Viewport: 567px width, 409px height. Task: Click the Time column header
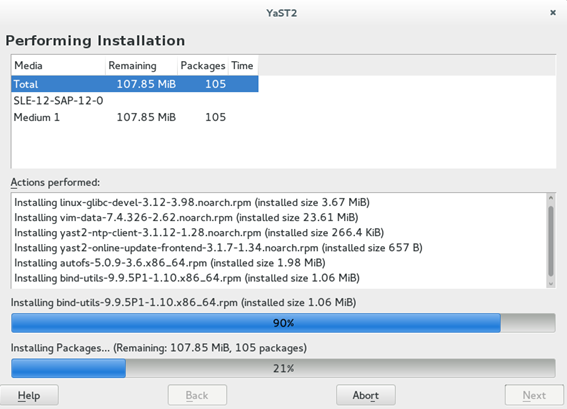[243, 65]
